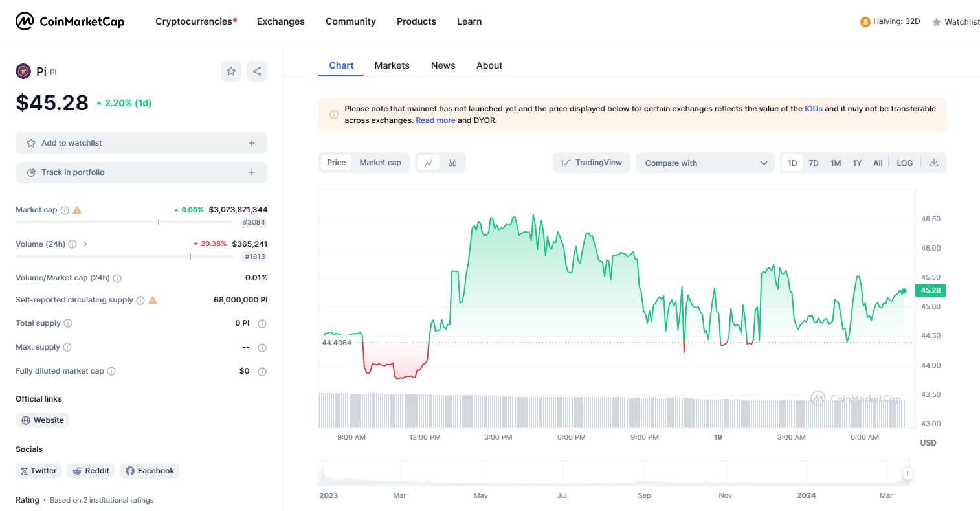Follow the Read more link
Viewport: 980px width, 511px height.
[435, 120]
